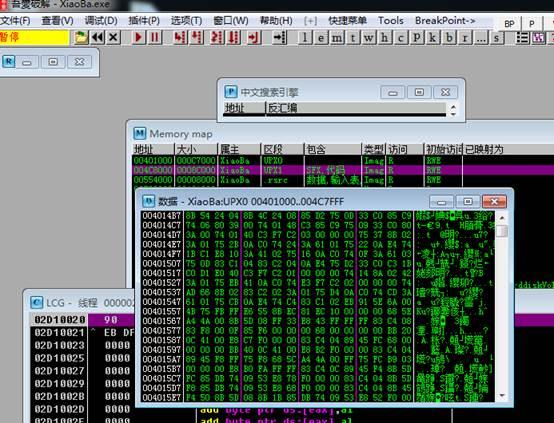The height and width of the screenshot is (423, 554).
Task: Open the 插件(P) menu
Action: click(144, 21)
